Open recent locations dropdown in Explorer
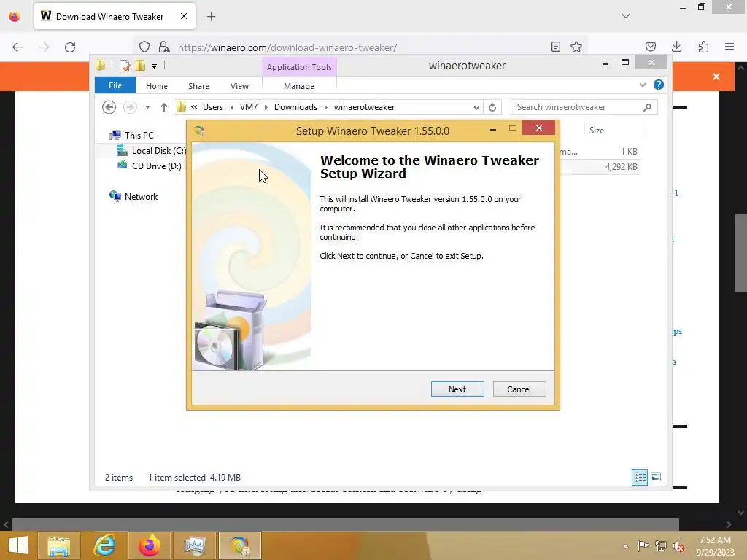The image size is (747, 560). tap(147, 108)
